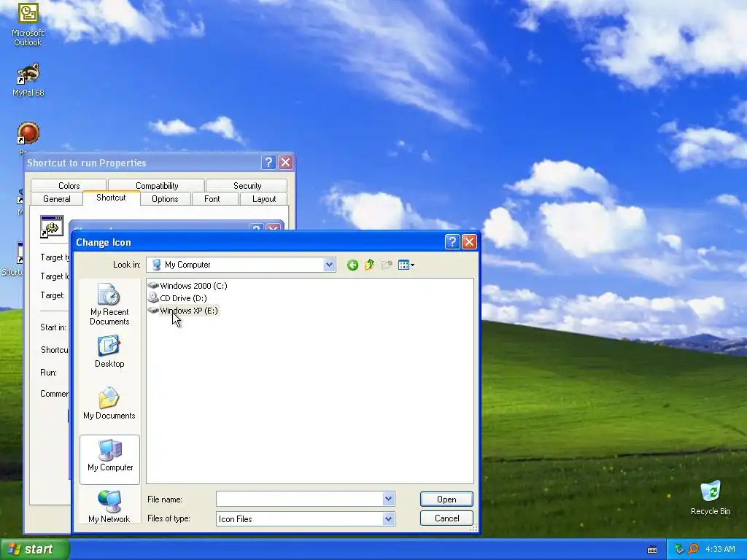Screen dimensions: 747x560
Task: Switch to Colors tab in Properties
Action: pos(69,185)
